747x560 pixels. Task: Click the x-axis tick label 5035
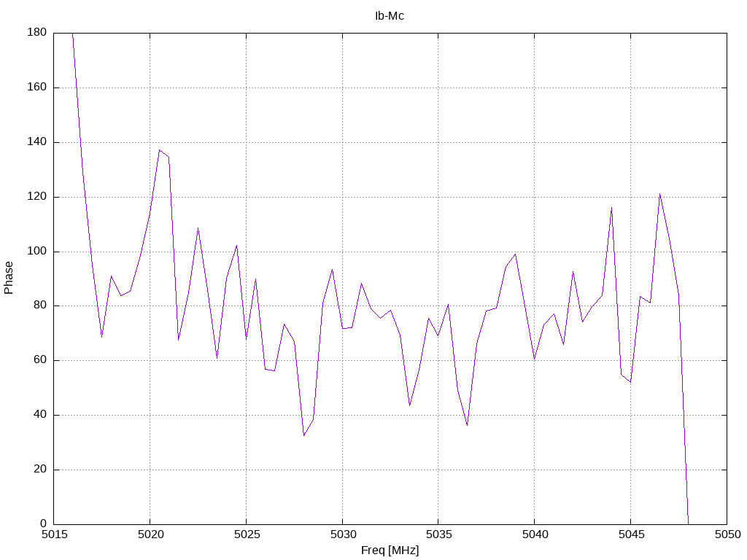[x=438, y=534]
